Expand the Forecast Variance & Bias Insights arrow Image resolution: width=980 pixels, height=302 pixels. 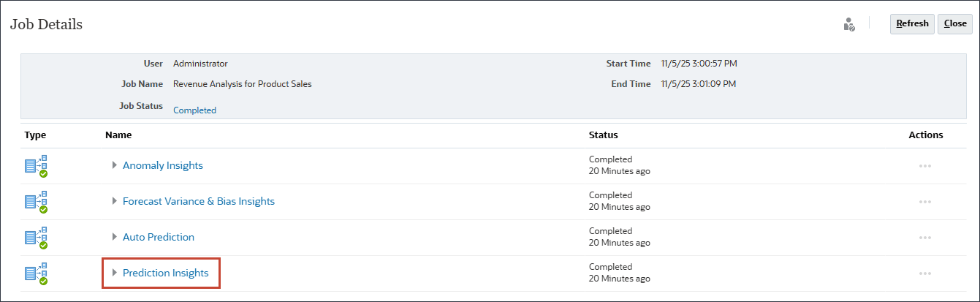pos(114,201)
